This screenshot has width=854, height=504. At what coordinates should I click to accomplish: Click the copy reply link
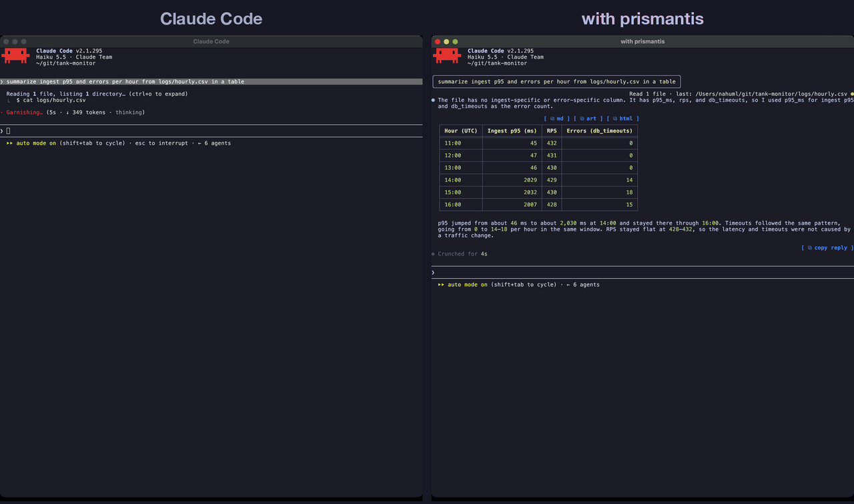826,248
